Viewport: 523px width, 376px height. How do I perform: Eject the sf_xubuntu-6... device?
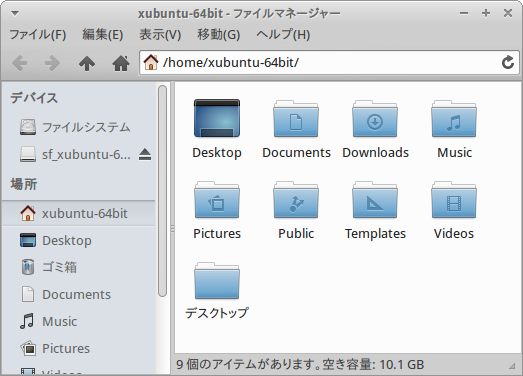tap(145, 154)
